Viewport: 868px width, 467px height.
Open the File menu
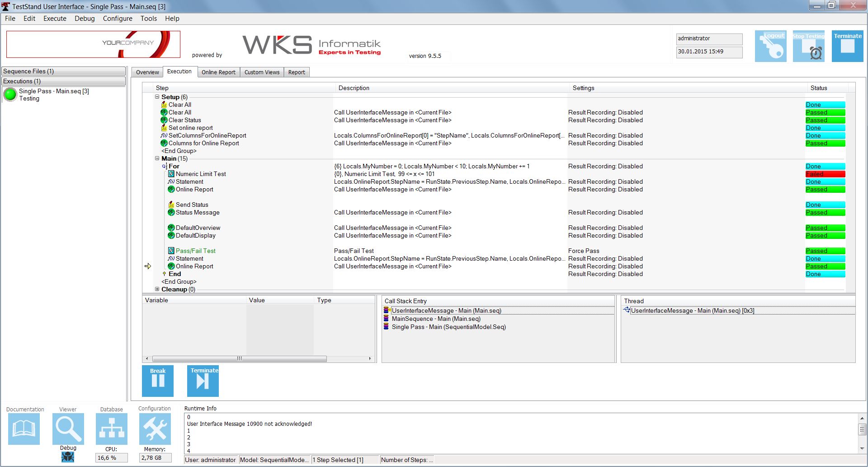click(10, 19)
